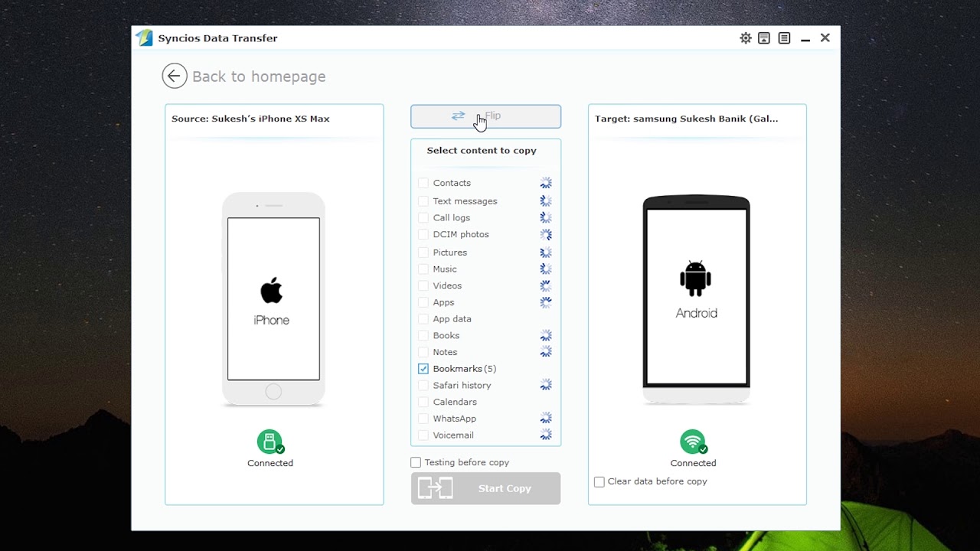This screenshot has width=980, height=551.
Task: Click the loading spinner next to Pictures
Action: (x=546, y=253)
